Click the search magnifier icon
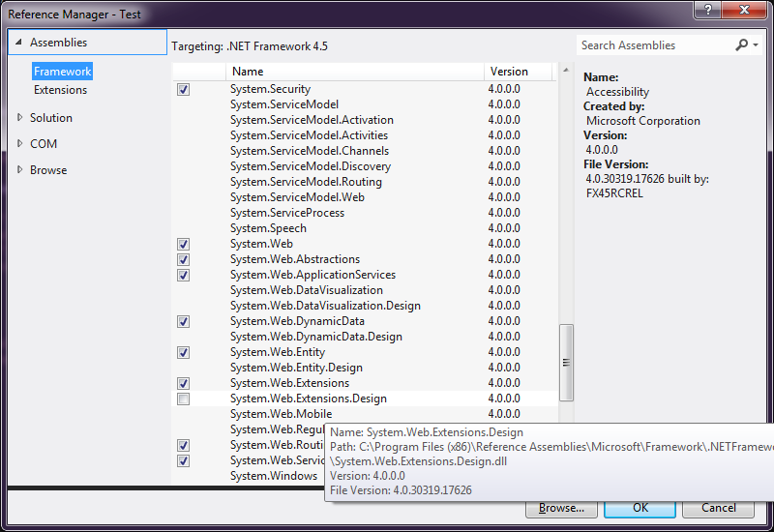The width and height of the screenshot is (774, 532). tap(741, 45)
